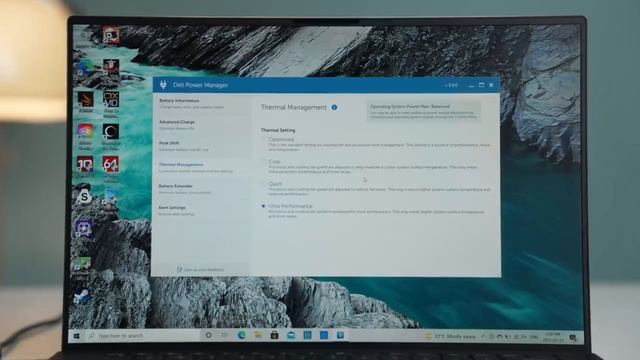Open Task View on the taskbar
Image resolution: width=640 pixels, height=360 pixels.
click(224, 335)
